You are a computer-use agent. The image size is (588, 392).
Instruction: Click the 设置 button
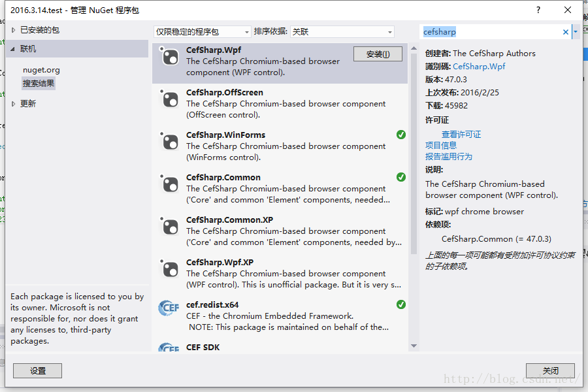(37, 370)
